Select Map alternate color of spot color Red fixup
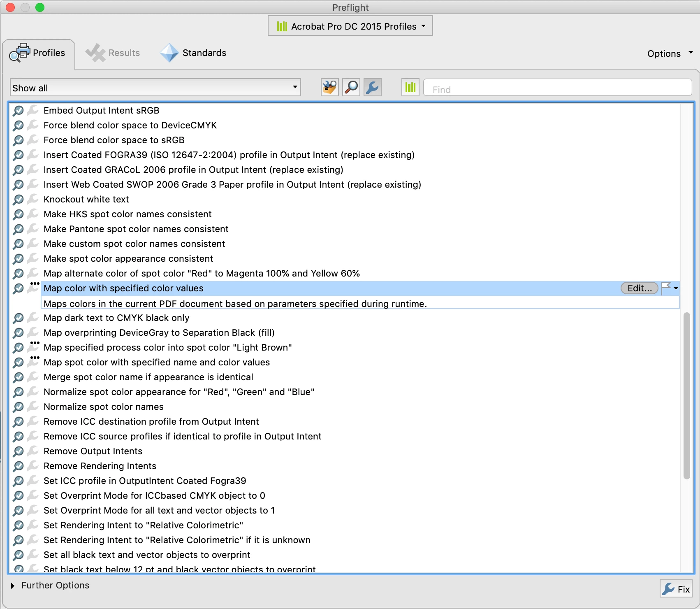Viewport: 700px width, 609px height. click(202, 273)
